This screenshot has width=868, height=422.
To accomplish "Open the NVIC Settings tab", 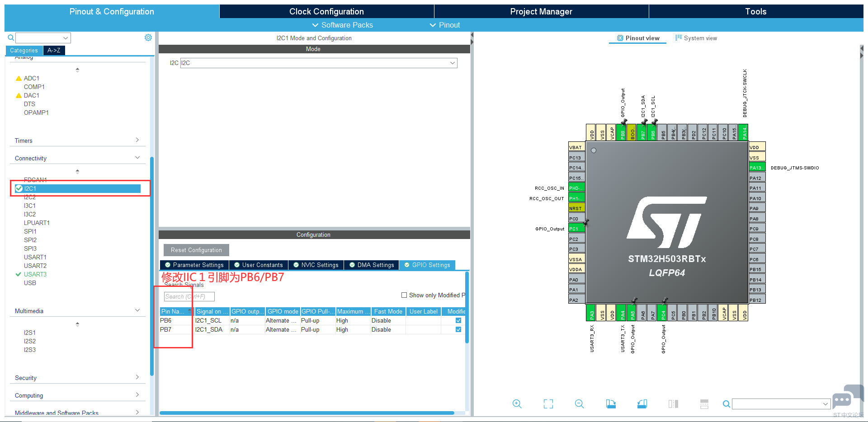I will click(x=316, y=265).
